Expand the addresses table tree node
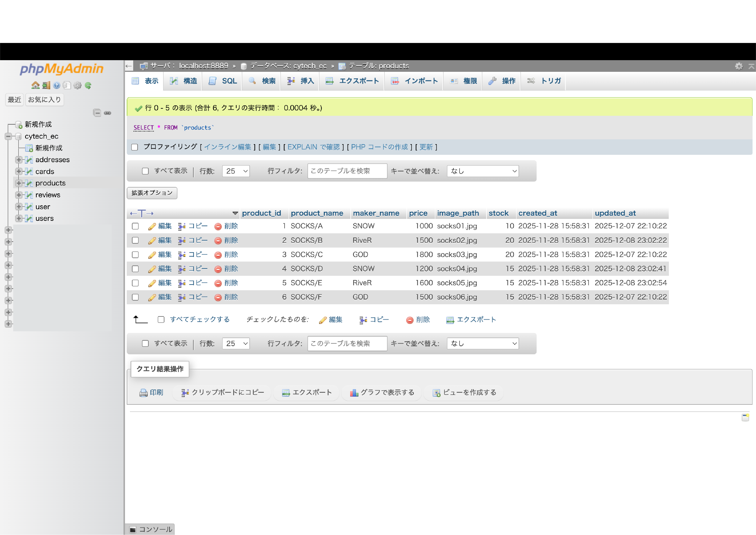The image size is (756, 535). click(x=19, y=160)
